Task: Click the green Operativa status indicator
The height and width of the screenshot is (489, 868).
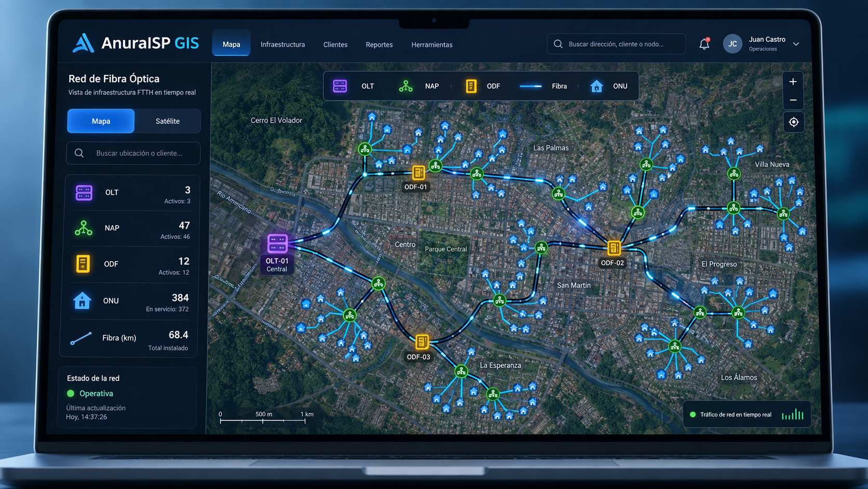Action: pyautogui.click(x=71, y=393)
